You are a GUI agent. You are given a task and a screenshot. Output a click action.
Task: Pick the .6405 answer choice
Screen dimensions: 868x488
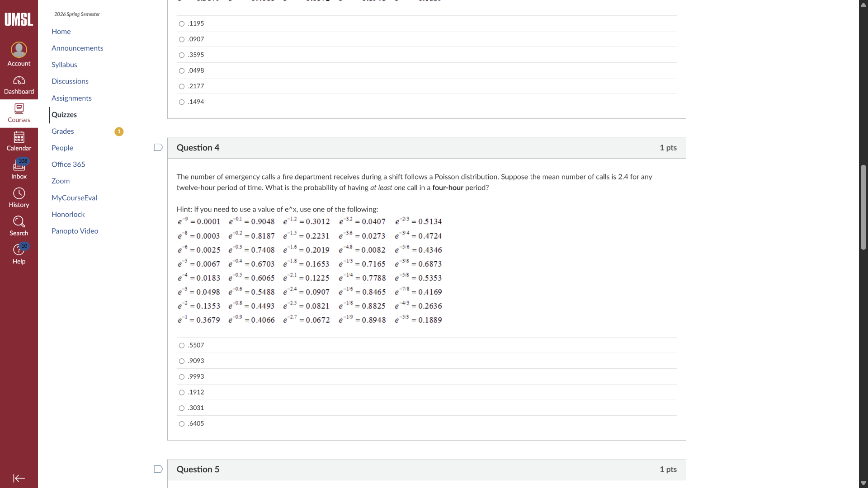[182, 424]
